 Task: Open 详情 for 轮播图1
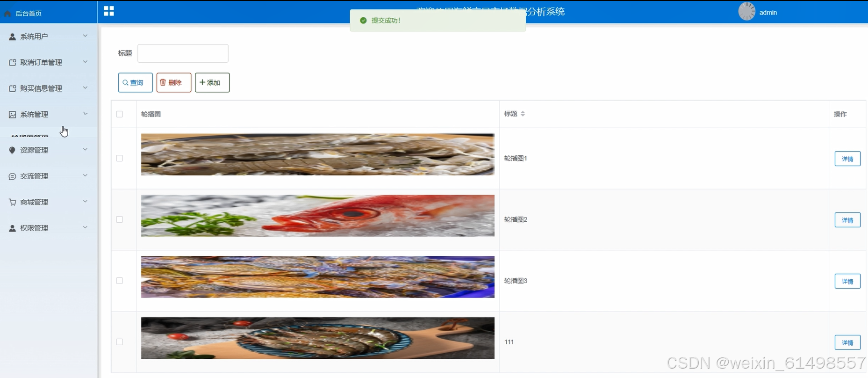click(x=847, y=159)
